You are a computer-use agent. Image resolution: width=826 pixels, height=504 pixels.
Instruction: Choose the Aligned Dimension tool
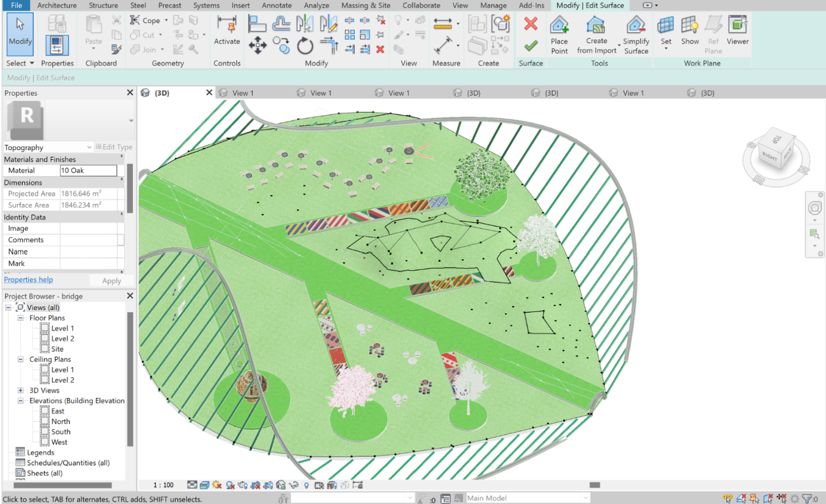(443, 46)
